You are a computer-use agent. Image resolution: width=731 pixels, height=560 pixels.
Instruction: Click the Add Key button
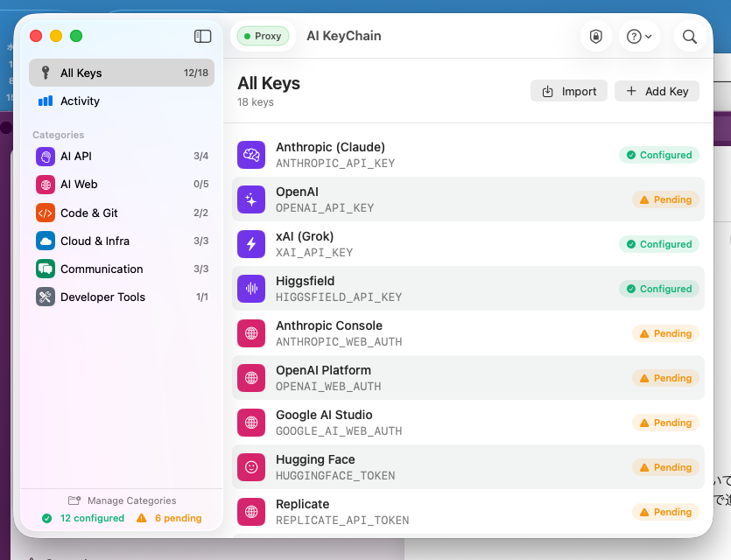tap(657, 91)
